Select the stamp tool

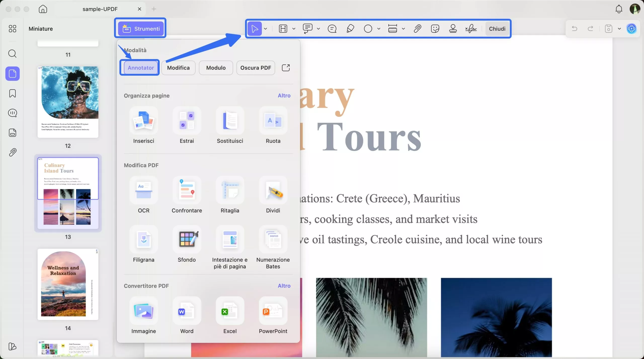coord(453,28)
